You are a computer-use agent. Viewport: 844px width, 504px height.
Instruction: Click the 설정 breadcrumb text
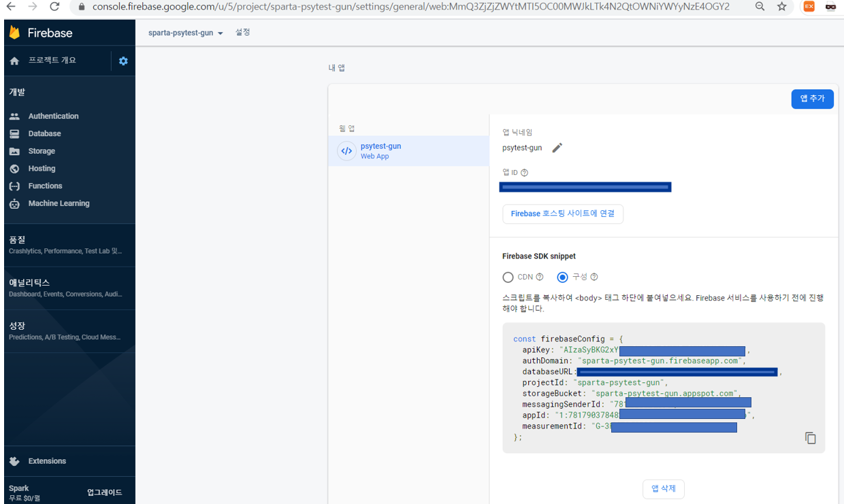243,32
